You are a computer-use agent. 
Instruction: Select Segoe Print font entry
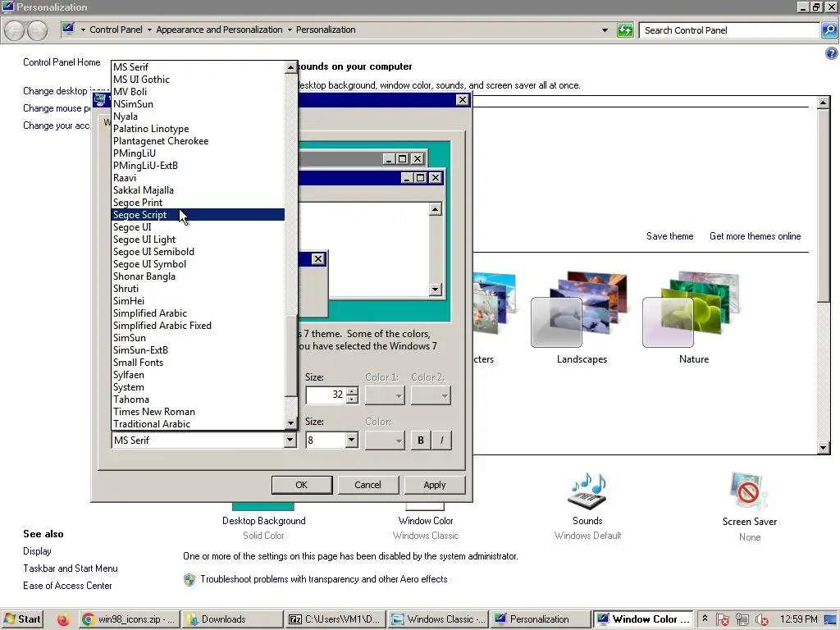tap(198, 203)
